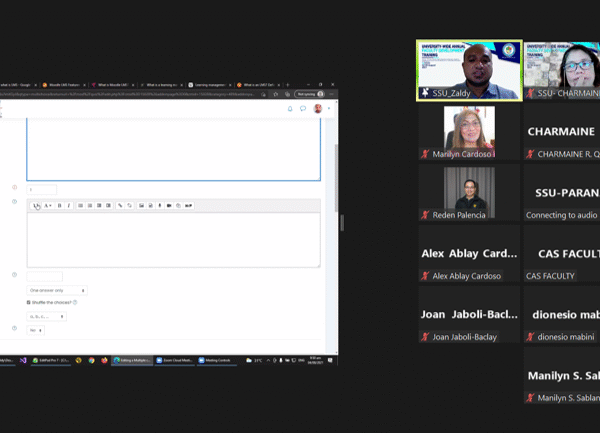Click the favorites star in address bar
Viewport: 600px width, 433px height.
click(x=276, y=94)
